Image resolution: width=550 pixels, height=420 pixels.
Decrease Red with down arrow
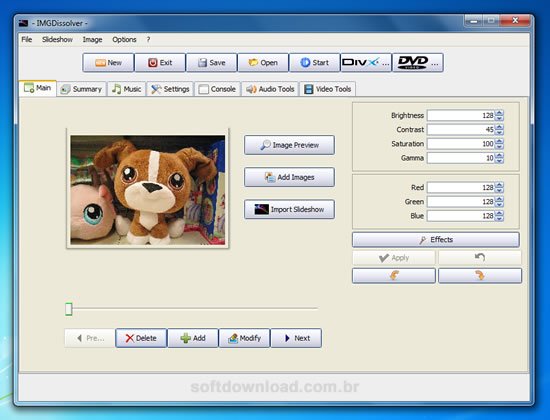[499, 190]
